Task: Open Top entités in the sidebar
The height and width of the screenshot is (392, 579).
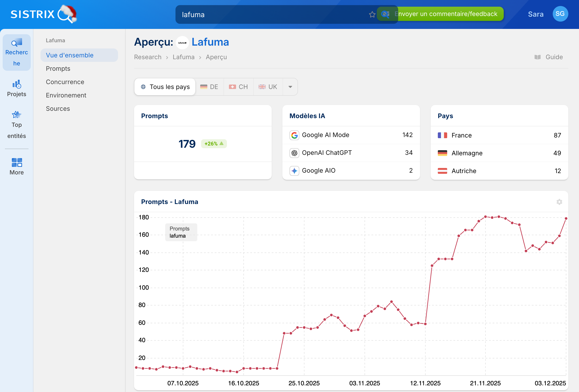Action: point(16,124)
